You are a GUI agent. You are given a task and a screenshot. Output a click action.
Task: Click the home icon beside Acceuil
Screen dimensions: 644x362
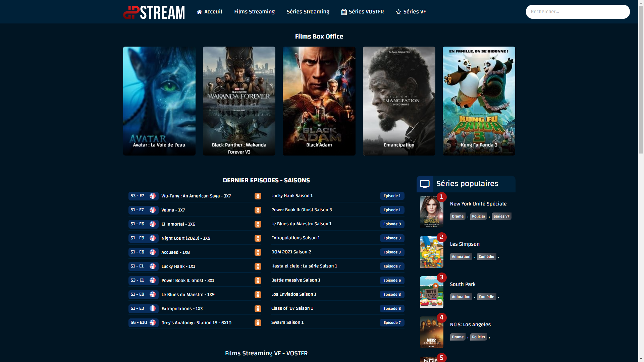[199, 12]
